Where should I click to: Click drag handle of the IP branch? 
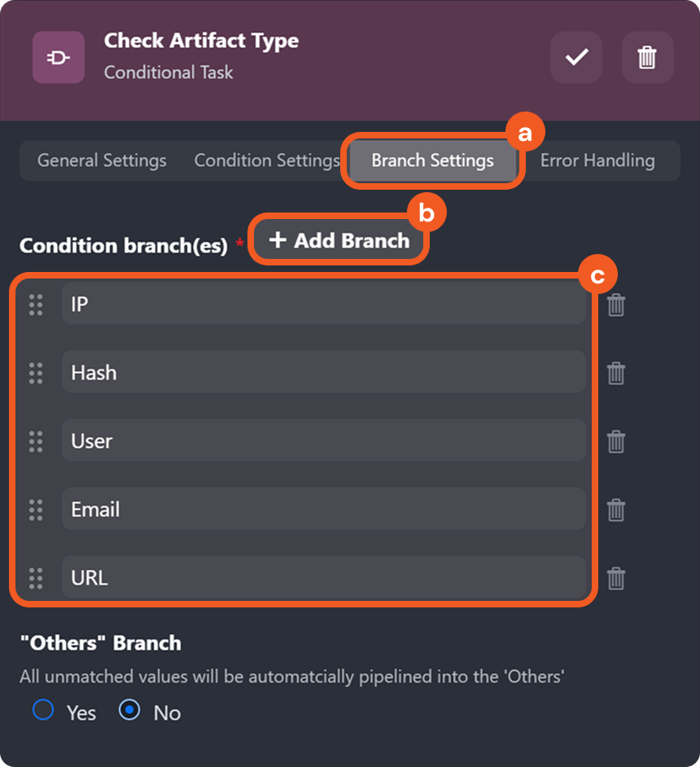click(x=36, y=305)
